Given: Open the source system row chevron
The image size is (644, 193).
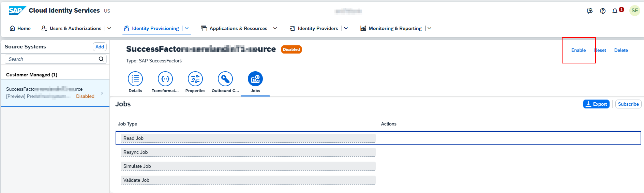Looking at the screenshot, I should (x=102, y=93).
